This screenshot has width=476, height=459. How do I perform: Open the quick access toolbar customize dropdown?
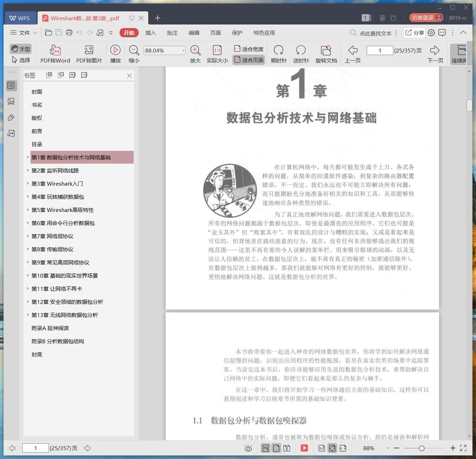(x=111, y=33)
